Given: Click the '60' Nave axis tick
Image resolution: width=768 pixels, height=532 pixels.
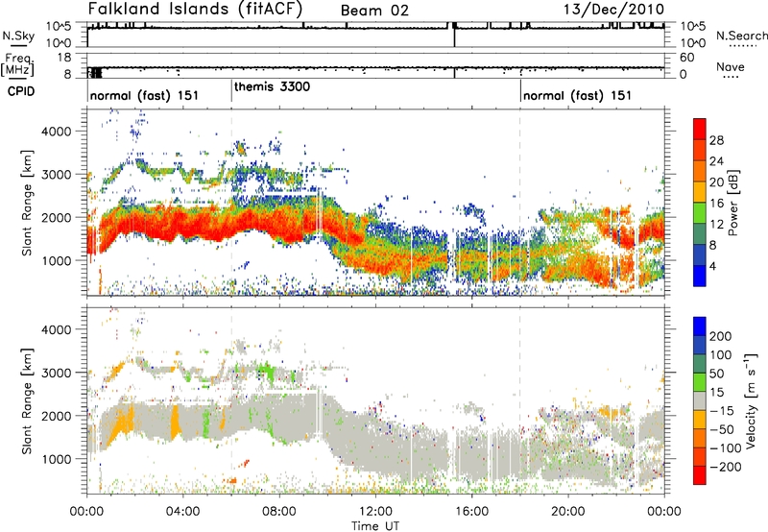Looking at the screenshot, I should [686, 58].
